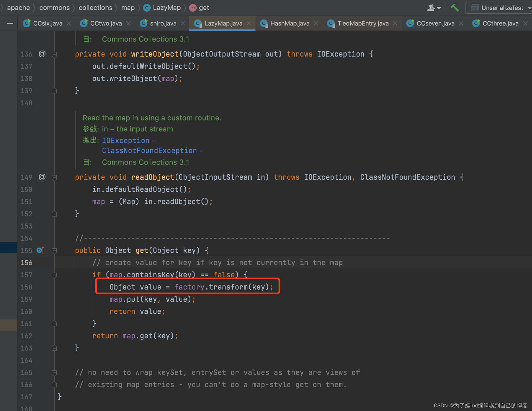Click the fold end marker at line 163
Viewport: 532px width, 411px height.
pos(54,348)
